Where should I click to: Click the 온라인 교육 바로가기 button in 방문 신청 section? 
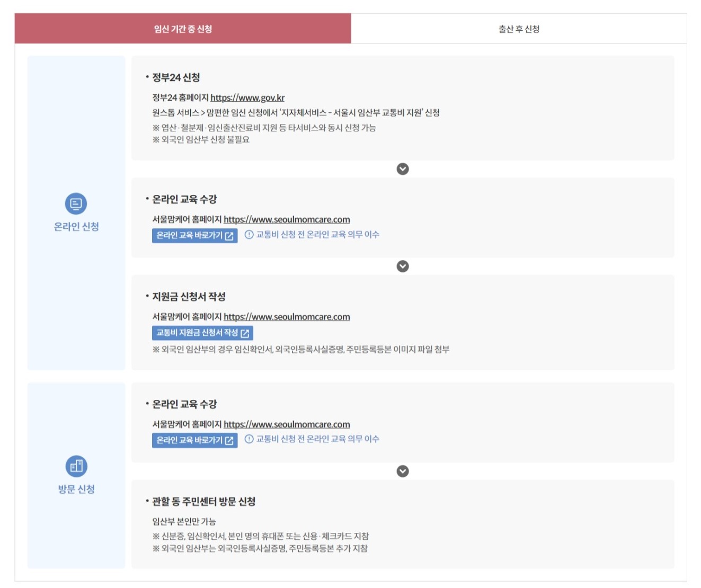(194, 439)
